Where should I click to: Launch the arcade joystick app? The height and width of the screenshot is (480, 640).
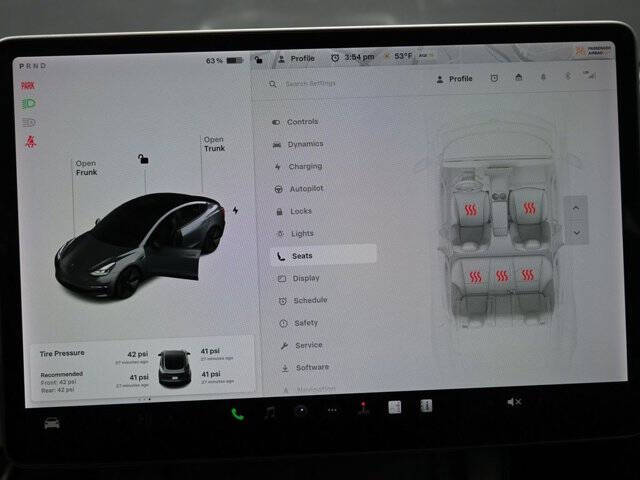pos(363,408)
